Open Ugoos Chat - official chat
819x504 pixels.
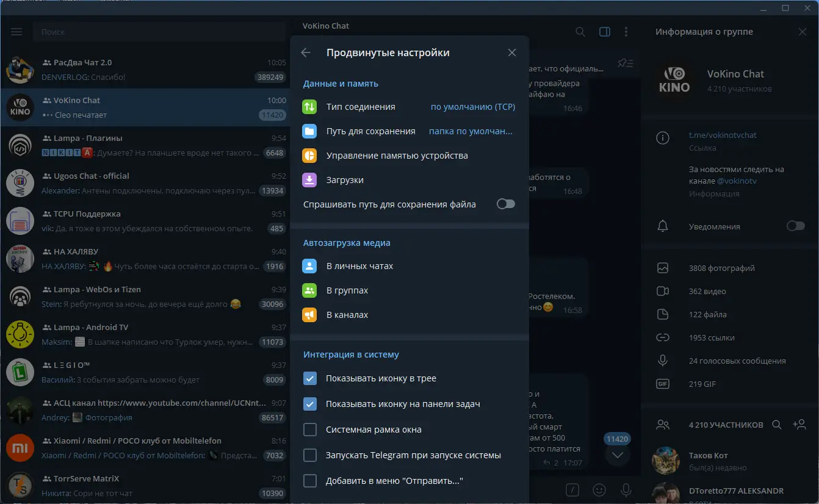[145, 183]
